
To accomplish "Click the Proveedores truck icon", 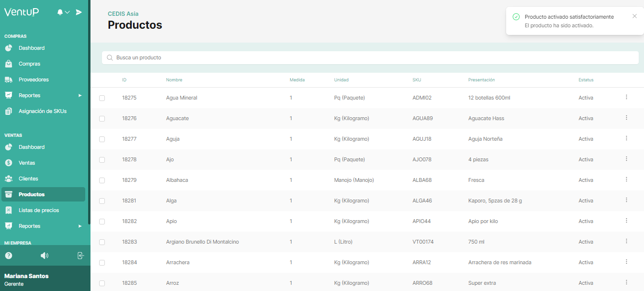I will pos(9,79).
